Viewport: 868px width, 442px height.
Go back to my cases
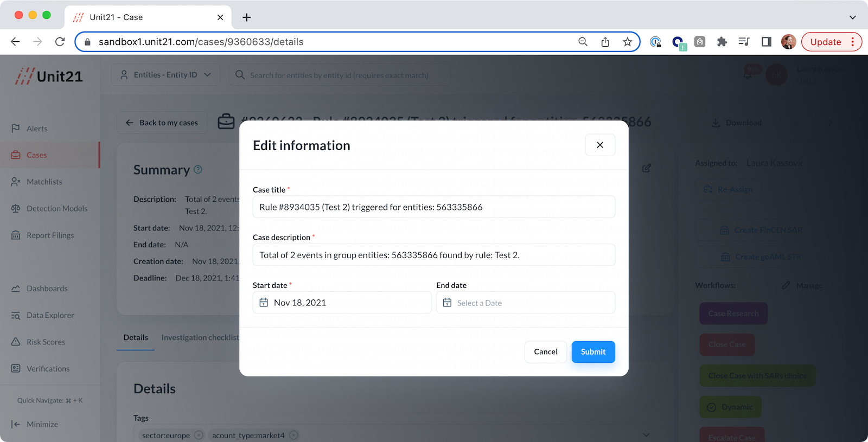(x=162, y=123)
